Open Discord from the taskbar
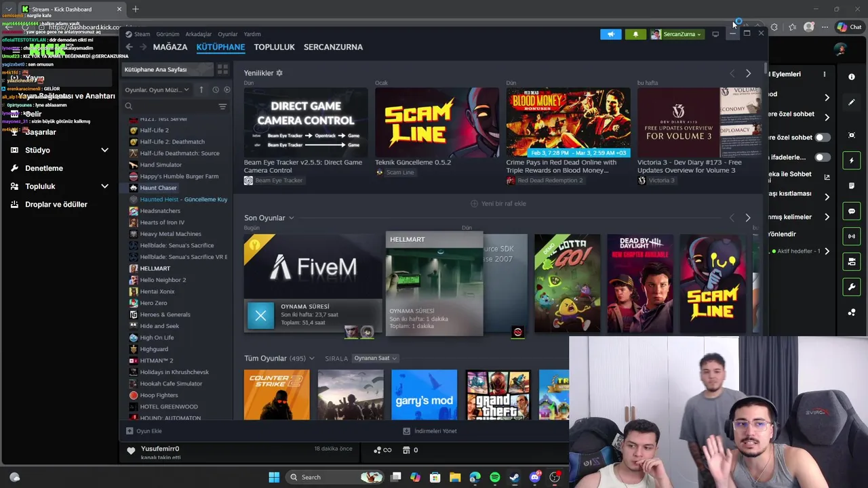 click(534, 477)
